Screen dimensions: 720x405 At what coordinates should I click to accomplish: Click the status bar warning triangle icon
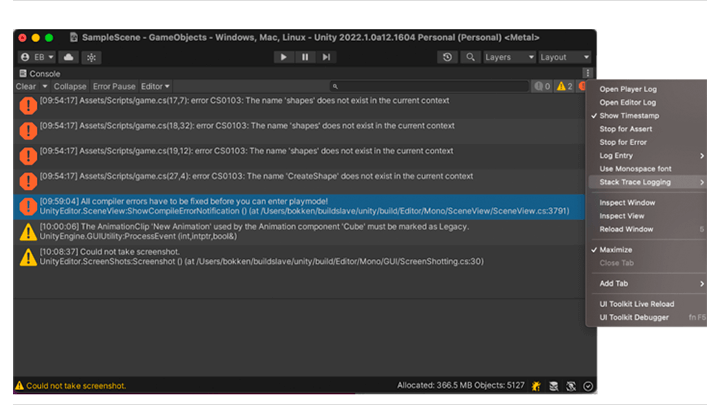[x=19, y=386]
